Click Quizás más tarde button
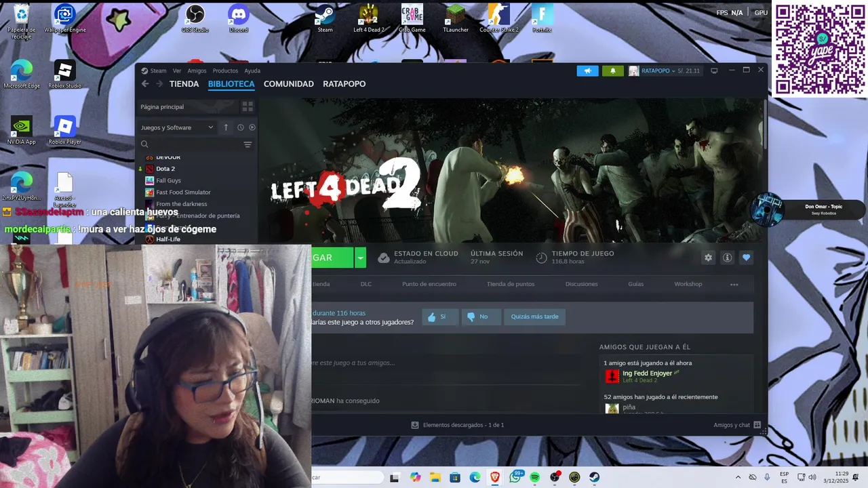868x488 pixels. pos(535,317)
